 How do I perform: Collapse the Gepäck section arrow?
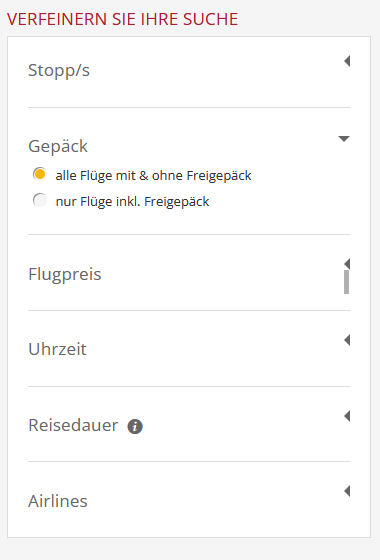[344, 139]
